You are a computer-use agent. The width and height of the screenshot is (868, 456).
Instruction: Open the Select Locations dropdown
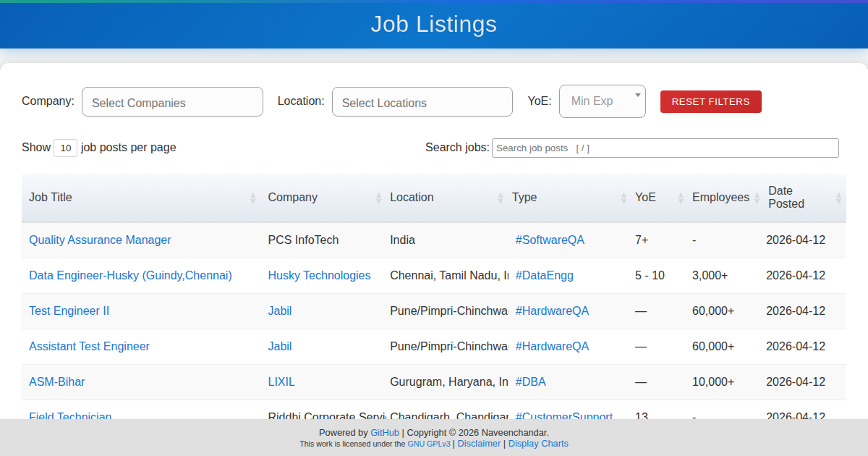422,102
